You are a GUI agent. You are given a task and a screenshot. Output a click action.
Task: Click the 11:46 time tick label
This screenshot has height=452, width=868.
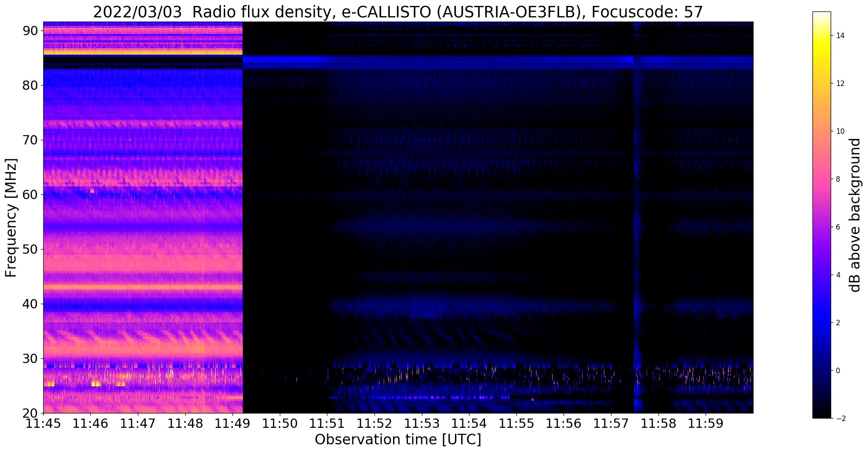point(90,423)
